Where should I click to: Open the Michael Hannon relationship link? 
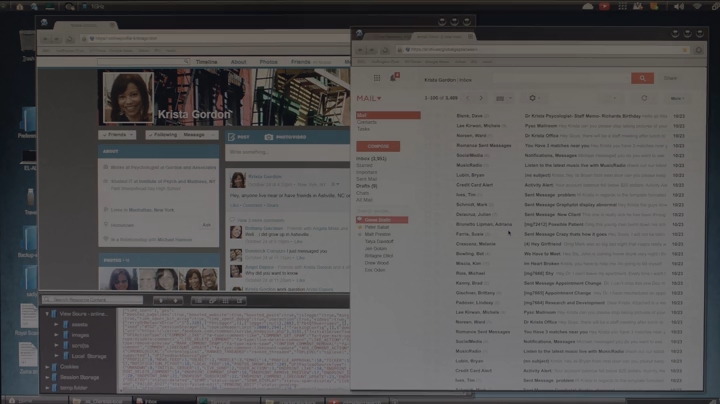point(174,240)
